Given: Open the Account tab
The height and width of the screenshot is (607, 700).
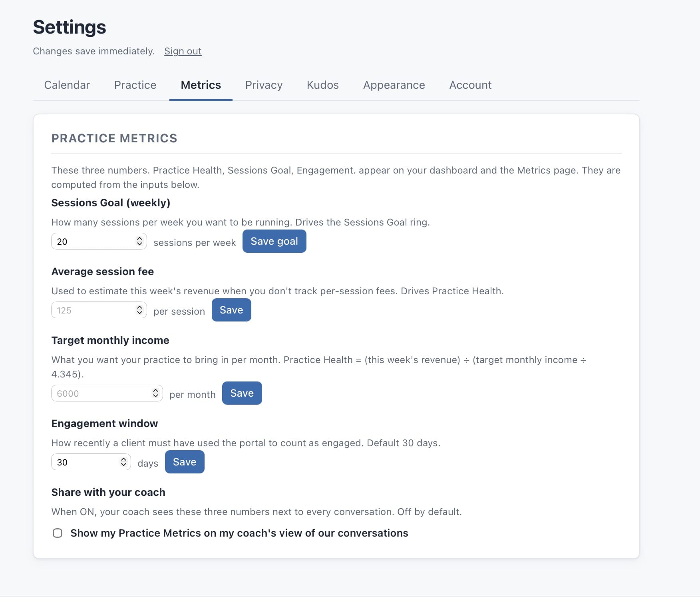Looking at the screenshot, I should [470, 85].
